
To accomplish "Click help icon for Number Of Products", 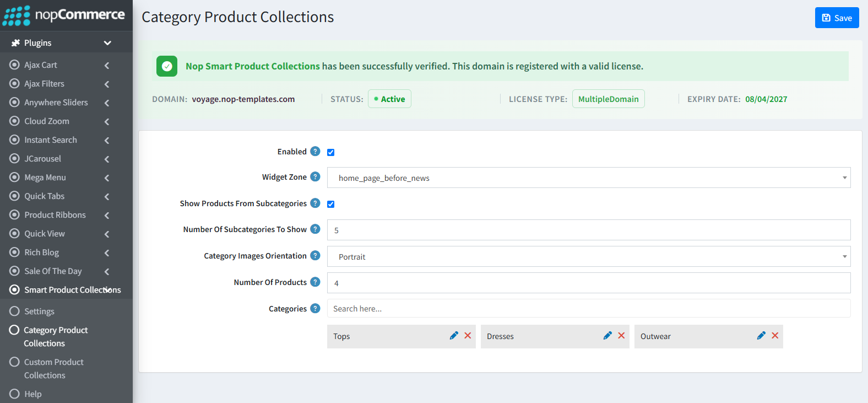I will pos(315,282).
